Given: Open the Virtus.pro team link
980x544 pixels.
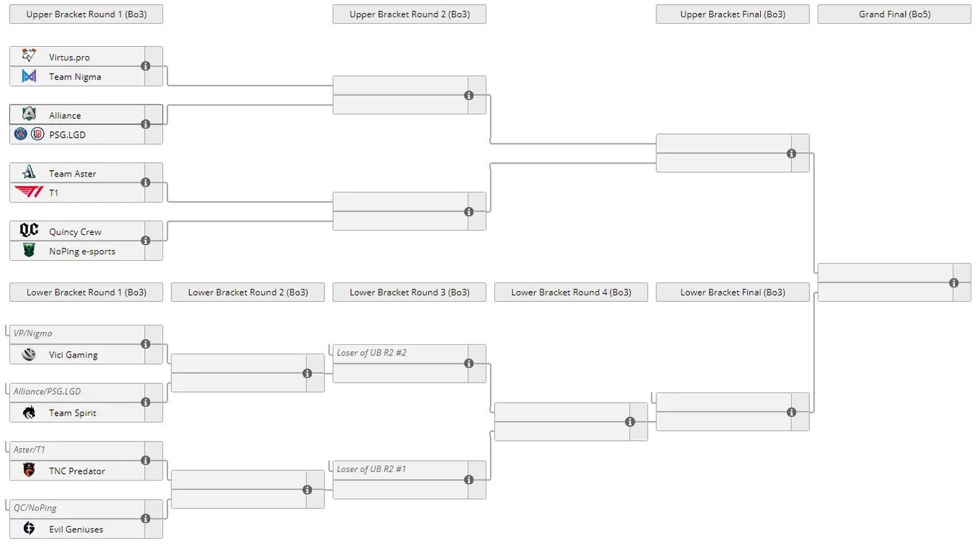Looking at the screenshot, I should (69, 57).
